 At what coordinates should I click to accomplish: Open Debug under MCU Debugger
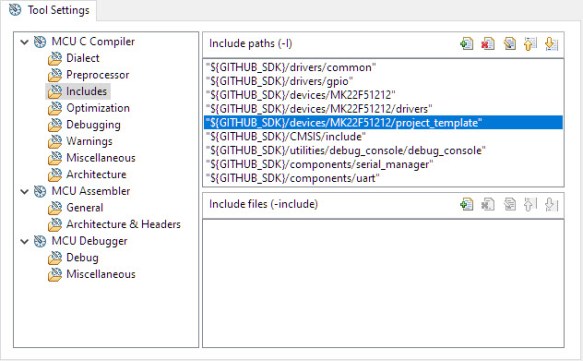coord(82,258)
